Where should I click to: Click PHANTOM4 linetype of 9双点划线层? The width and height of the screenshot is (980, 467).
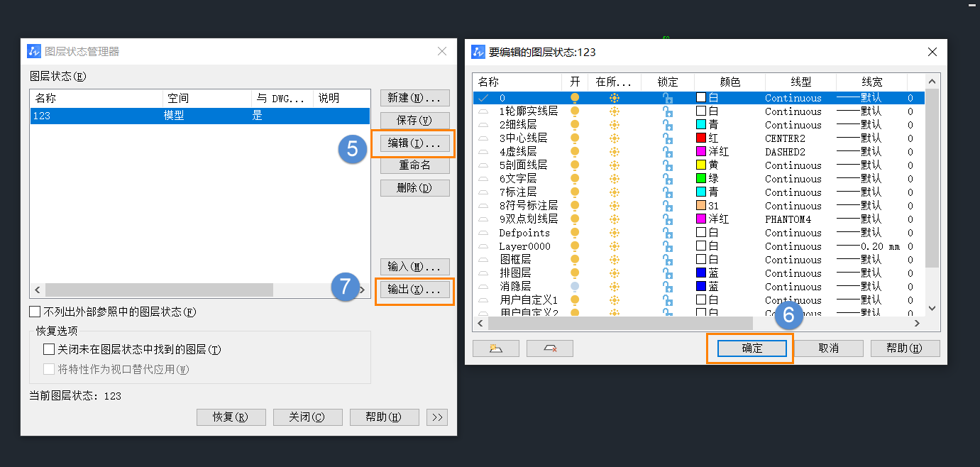pos(788,219)
